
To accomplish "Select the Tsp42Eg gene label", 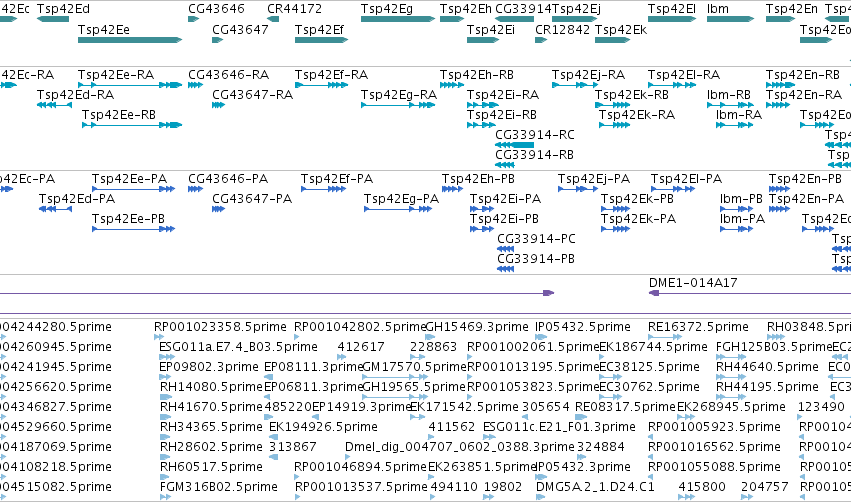I will (386, 9).
